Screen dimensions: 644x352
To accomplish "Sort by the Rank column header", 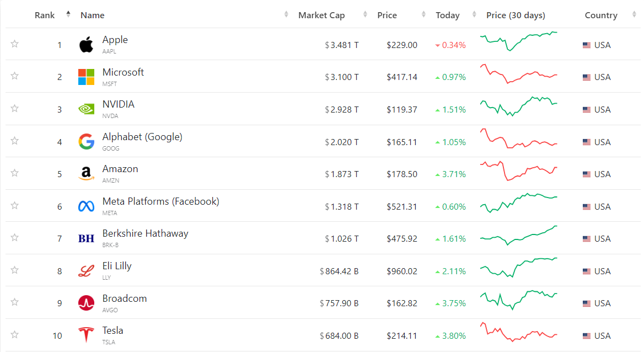I will 45,15.
